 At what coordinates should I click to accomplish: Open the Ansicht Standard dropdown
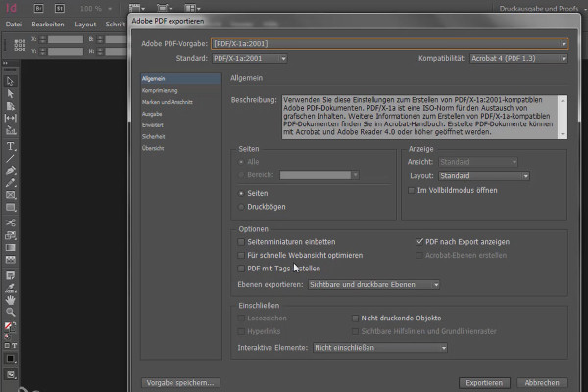click(478, 162)
